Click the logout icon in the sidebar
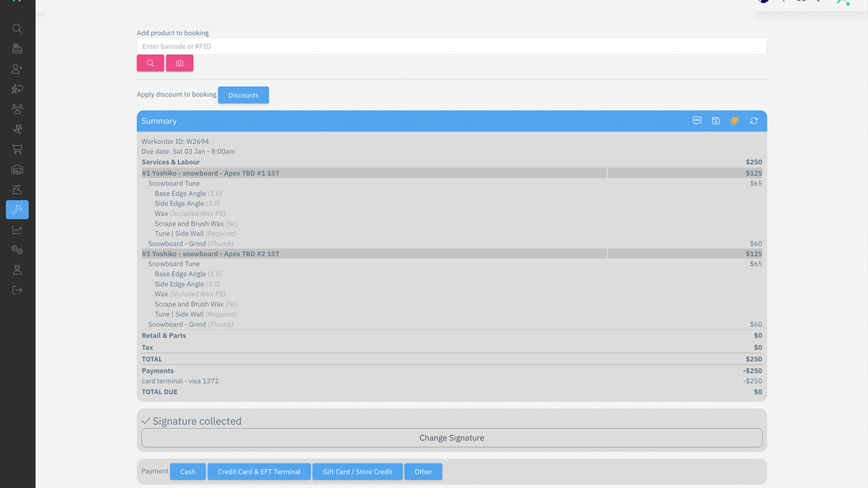The width and height of the screenshot is (868, 488). pyautogui.click(x=17, y=290)
